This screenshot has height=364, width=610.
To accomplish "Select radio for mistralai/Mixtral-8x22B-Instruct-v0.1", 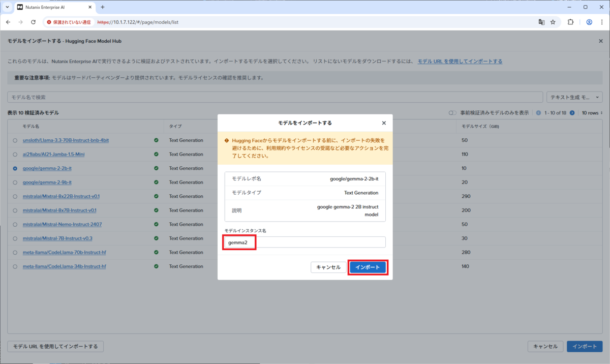I will coord(15,196).
